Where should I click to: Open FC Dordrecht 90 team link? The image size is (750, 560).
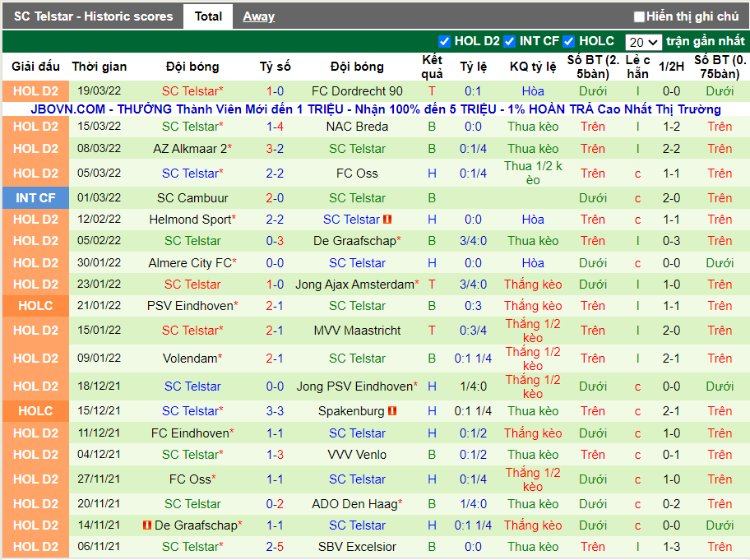click(x=357, y=91)
